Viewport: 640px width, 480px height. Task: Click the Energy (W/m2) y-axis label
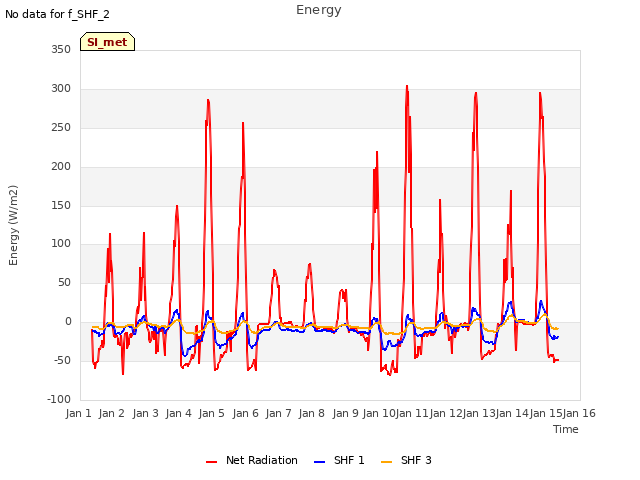tap(13, 225)
